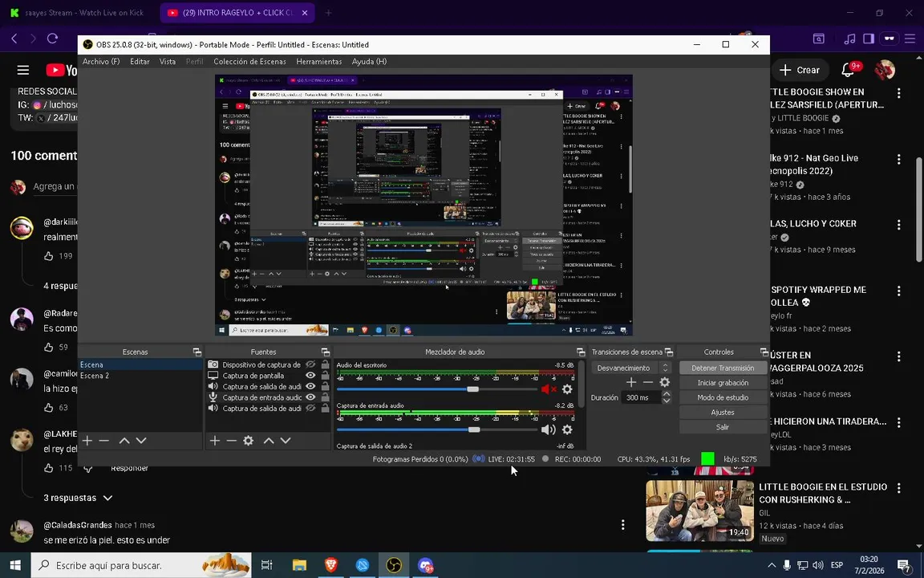Increase Duración with the up arrow
Screen dimensions: 924x578
pos(667,394)
